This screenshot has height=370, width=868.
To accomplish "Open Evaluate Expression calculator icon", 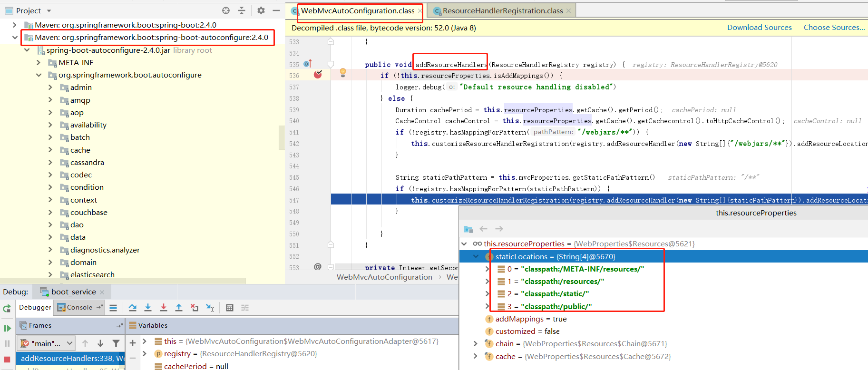I will (230, 308).
